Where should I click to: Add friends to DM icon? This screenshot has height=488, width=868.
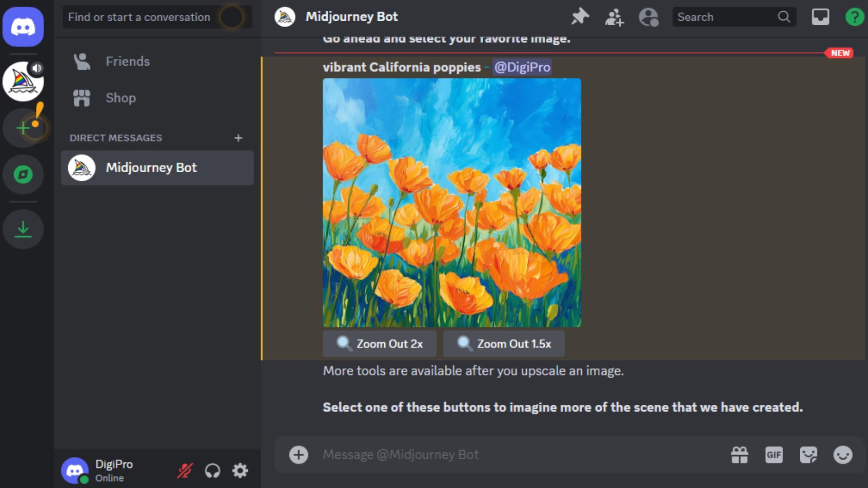614,17
